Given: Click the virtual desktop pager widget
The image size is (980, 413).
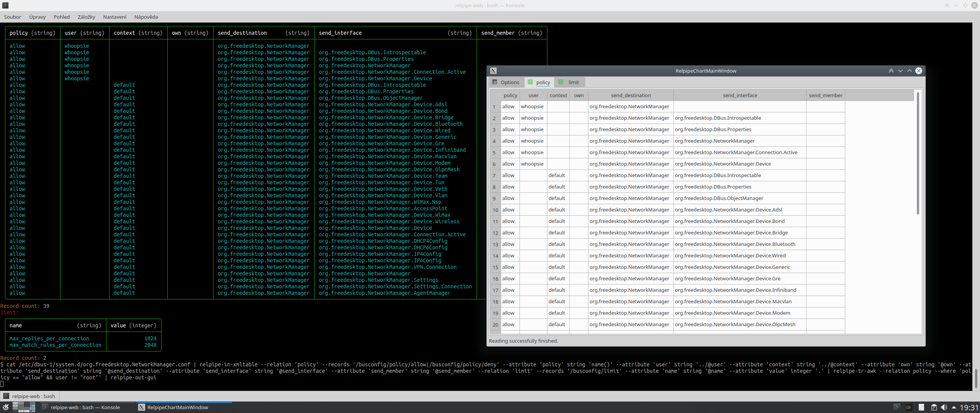Looking at the screenshot, I should pos(24,407).
